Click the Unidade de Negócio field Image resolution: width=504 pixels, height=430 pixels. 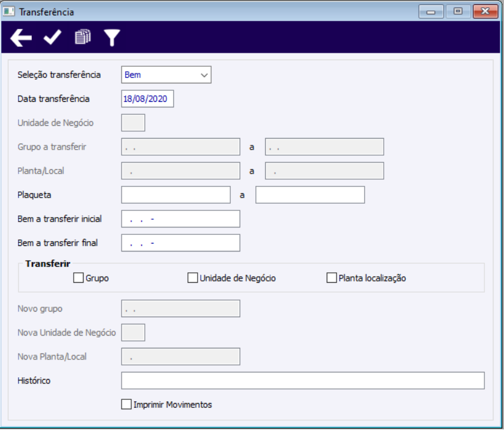point(133,123)
